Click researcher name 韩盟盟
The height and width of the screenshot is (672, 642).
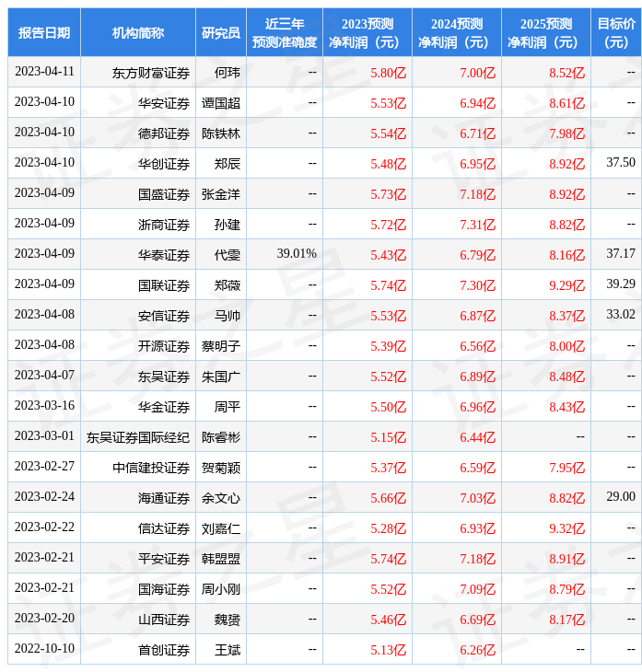tap(221, 560)
